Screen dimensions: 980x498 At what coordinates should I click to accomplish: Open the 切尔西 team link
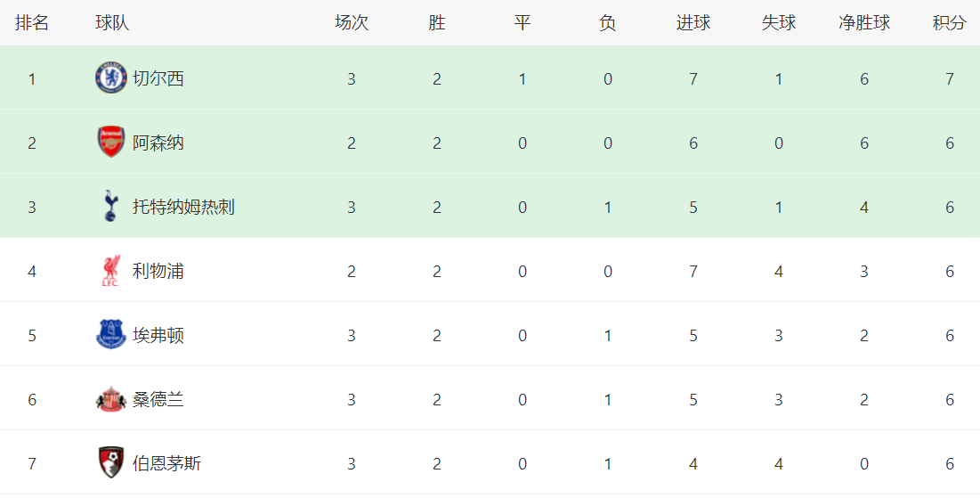coord(158,78)
